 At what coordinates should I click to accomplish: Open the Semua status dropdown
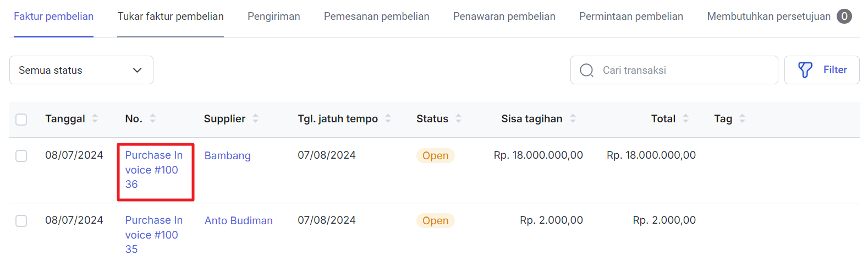click(x=81, y=70)
